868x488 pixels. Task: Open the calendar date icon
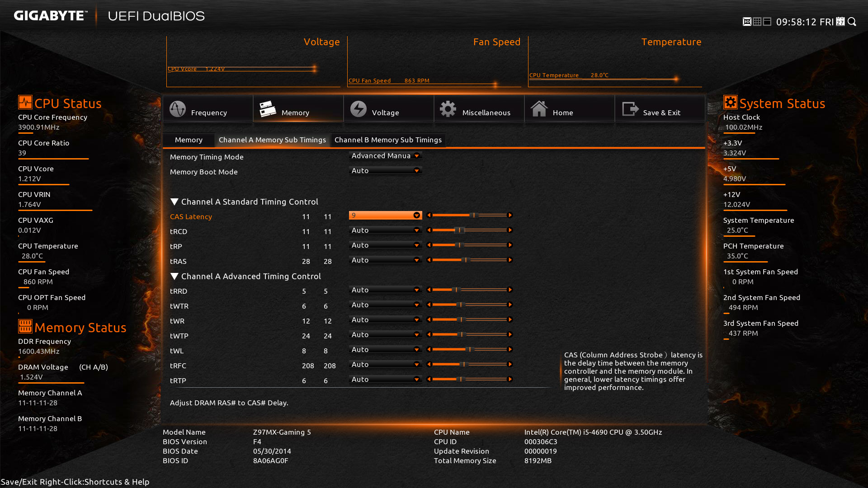pos(840,22)
